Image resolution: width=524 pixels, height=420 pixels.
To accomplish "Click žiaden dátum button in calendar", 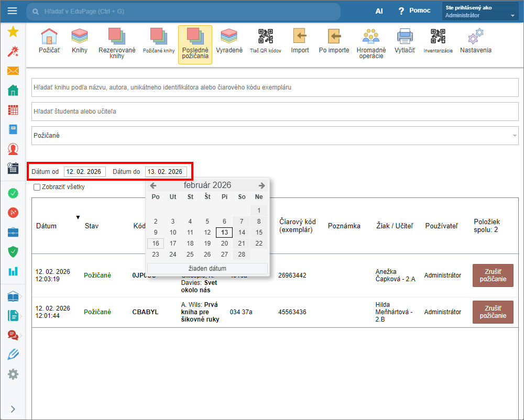I will tap(208, 269).
